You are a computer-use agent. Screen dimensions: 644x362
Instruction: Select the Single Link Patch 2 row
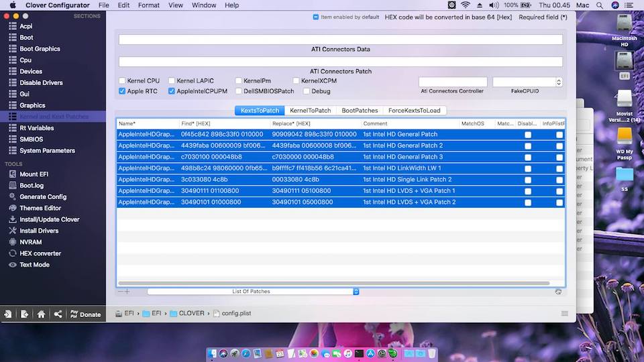click(x=341, y=180)
